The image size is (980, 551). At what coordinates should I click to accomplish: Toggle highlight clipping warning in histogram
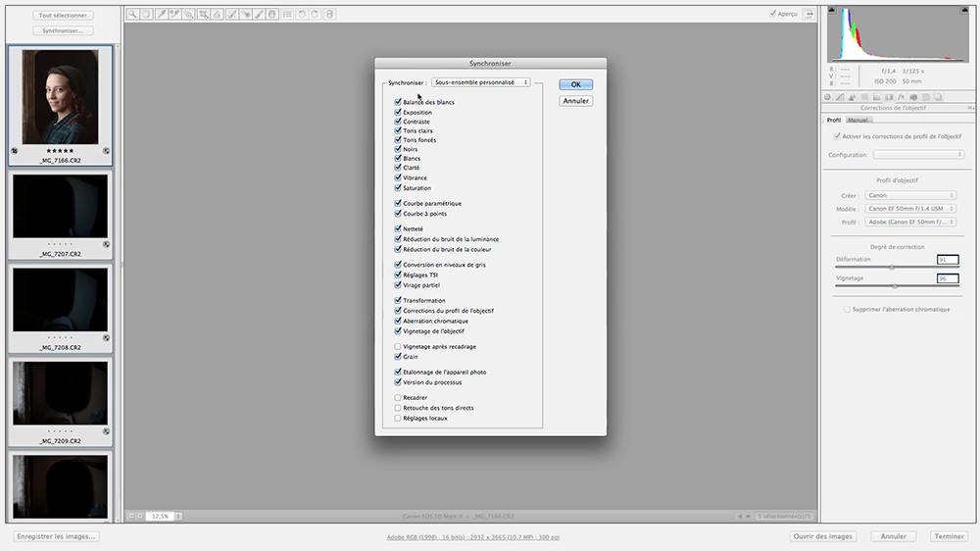click(x=963, y=10)
